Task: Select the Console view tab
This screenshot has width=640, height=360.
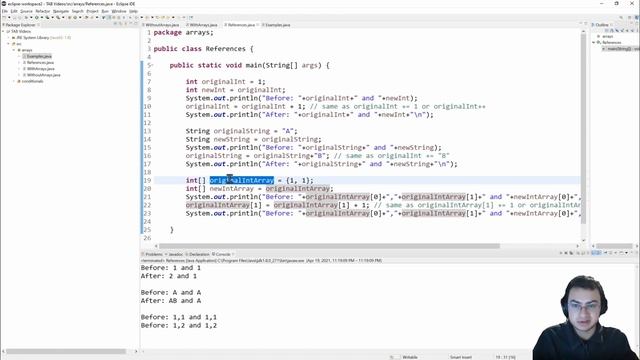Action: click(222, 254)
